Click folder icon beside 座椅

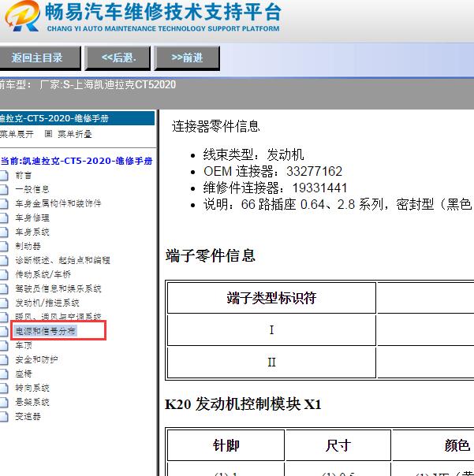pyautogui.click(x=4, y=374)
